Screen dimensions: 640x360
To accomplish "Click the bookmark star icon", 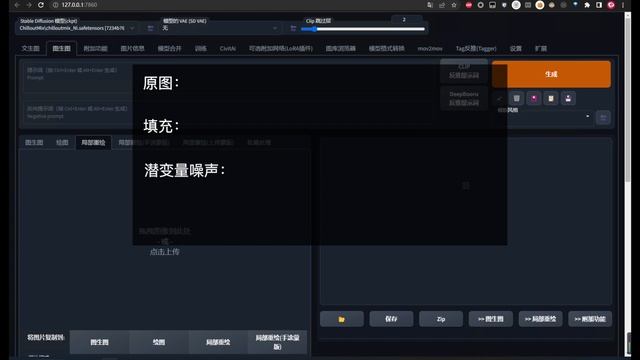I will pyautogui.click(x=454, y=5).
